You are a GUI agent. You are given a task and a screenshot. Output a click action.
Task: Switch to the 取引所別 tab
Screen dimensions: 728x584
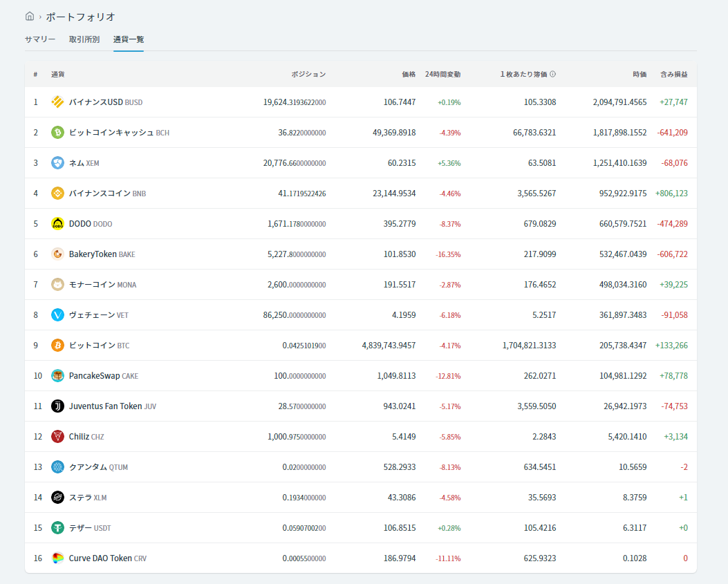click(x=84, y=39)
